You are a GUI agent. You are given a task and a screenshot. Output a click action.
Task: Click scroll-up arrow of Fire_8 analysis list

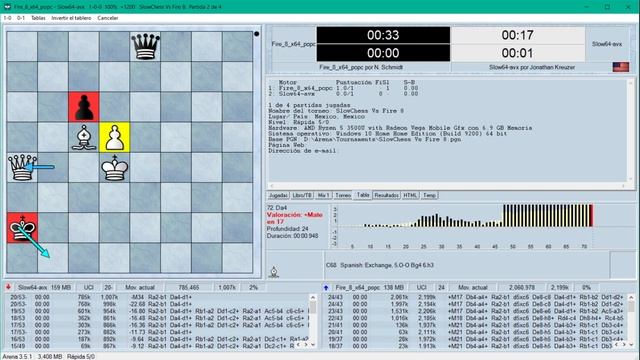click(631, 298)
